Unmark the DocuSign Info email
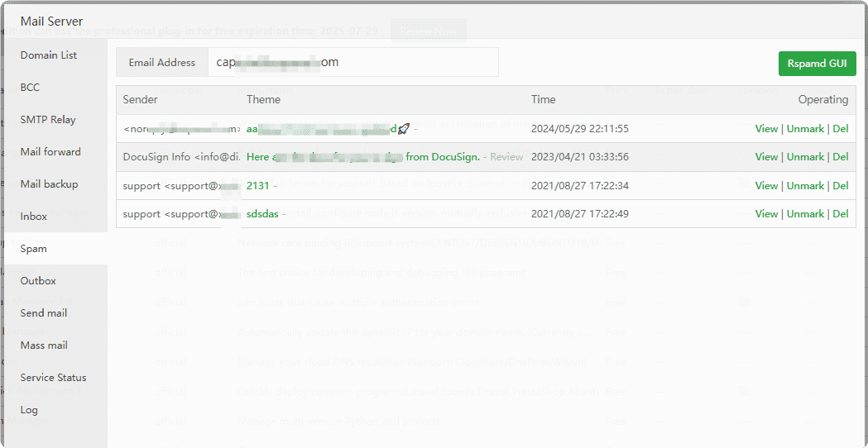This screenshot has width=868, height=448. (x=805, y=157)
